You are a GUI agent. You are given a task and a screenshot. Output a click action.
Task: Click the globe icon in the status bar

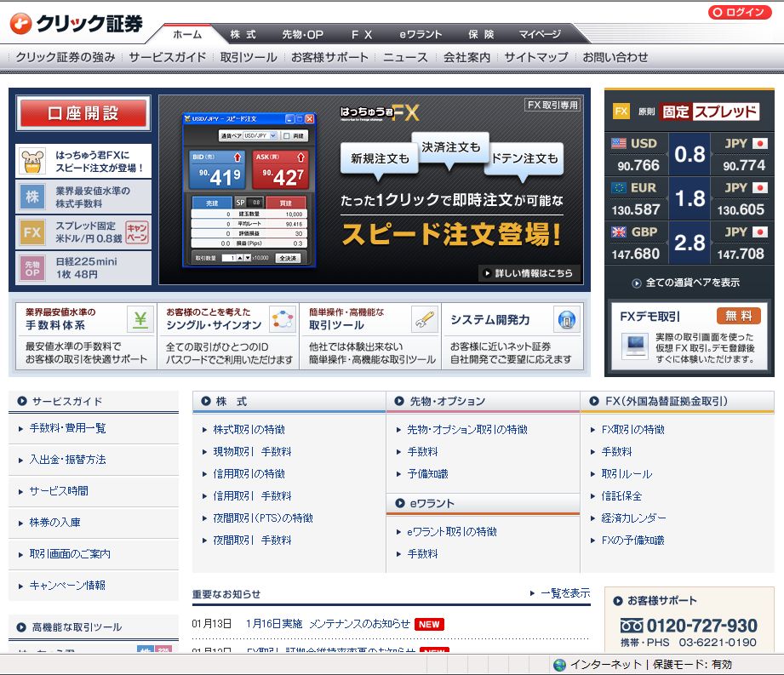(x=559, y=665)
